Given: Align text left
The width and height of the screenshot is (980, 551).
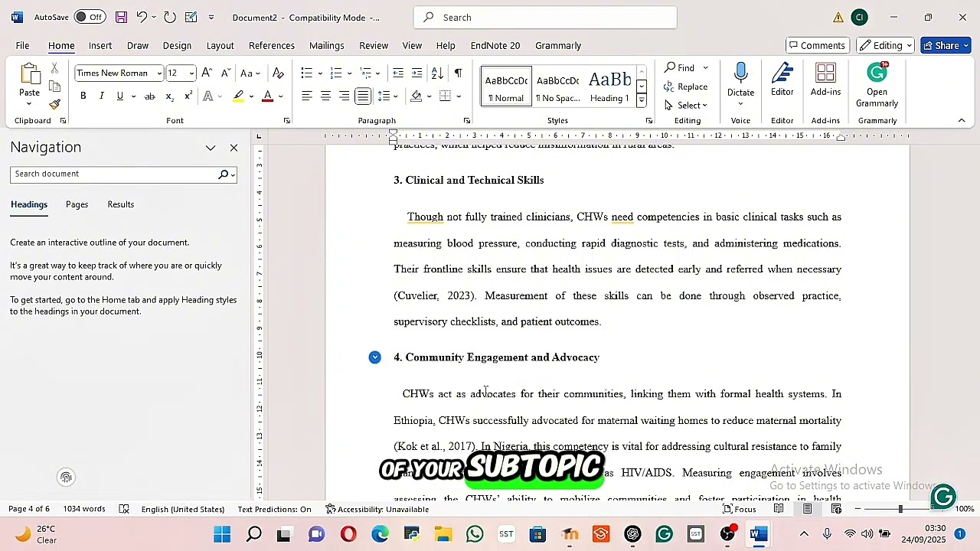Looking at the screenshot, I should click(x=306, y=96).
